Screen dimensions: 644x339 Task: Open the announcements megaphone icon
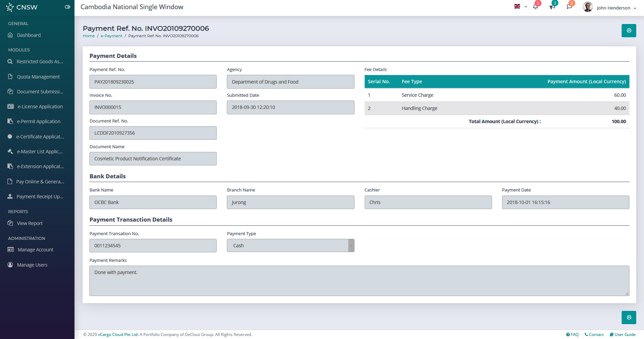552,7
